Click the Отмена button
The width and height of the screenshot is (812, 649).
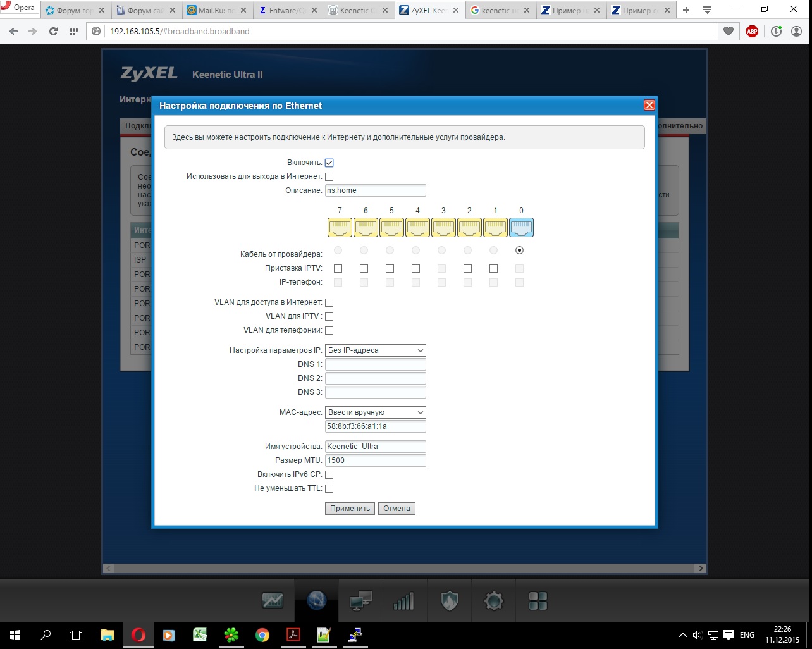397,509
